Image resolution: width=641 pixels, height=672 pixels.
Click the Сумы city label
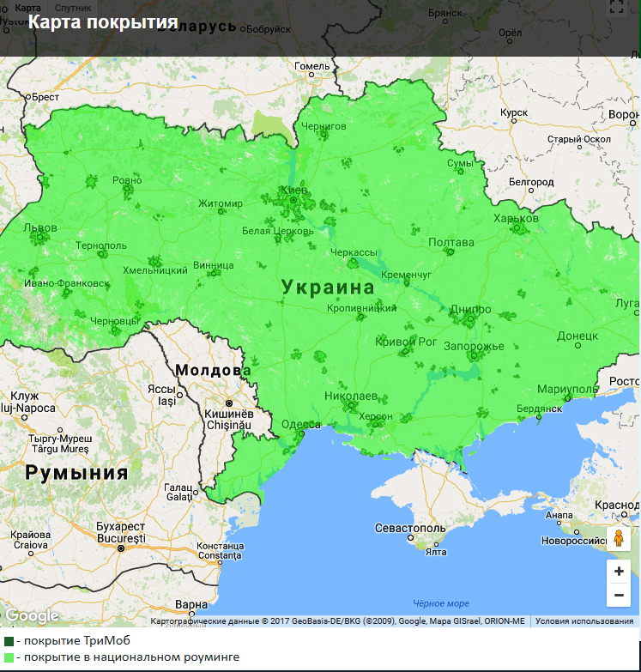pyautogui.click(x=460, y=163)
